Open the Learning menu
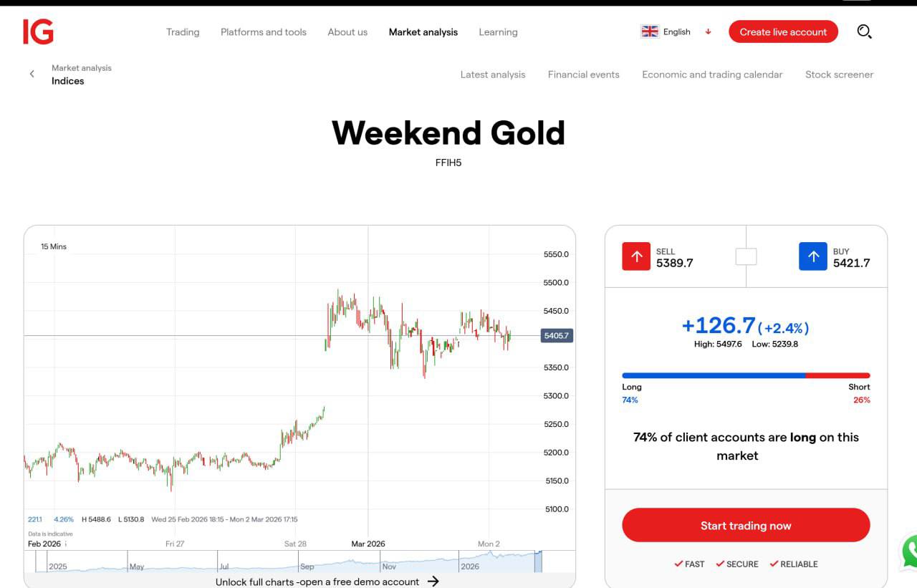 click(498, 32)
